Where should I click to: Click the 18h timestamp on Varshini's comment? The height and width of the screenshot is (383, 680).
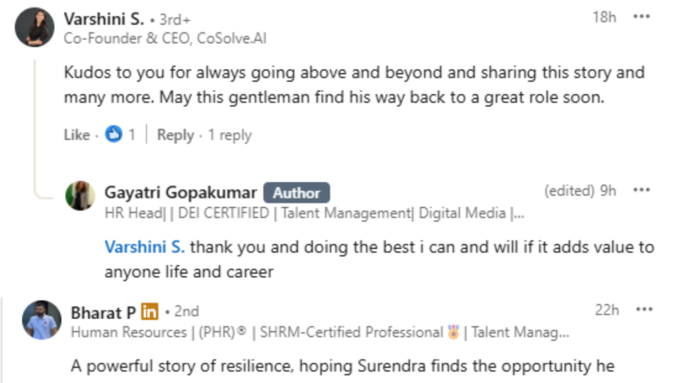(x=604, y=17)
